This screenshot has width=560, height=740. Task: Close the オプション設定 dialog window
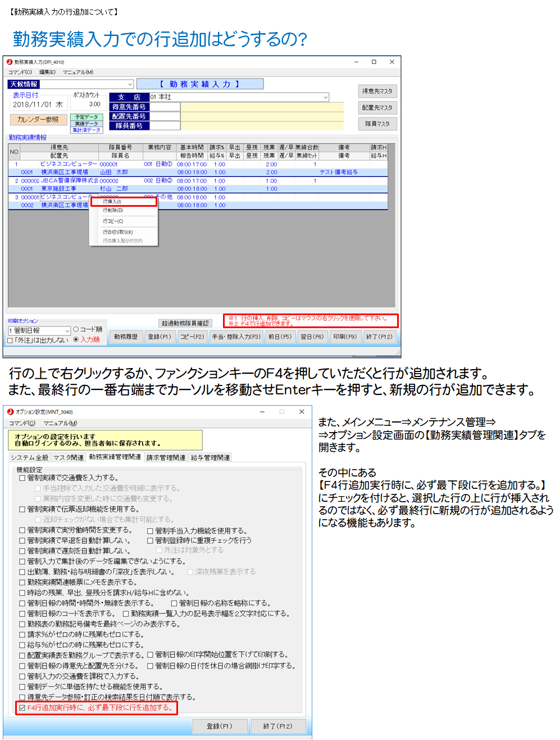tap(302, 412)
